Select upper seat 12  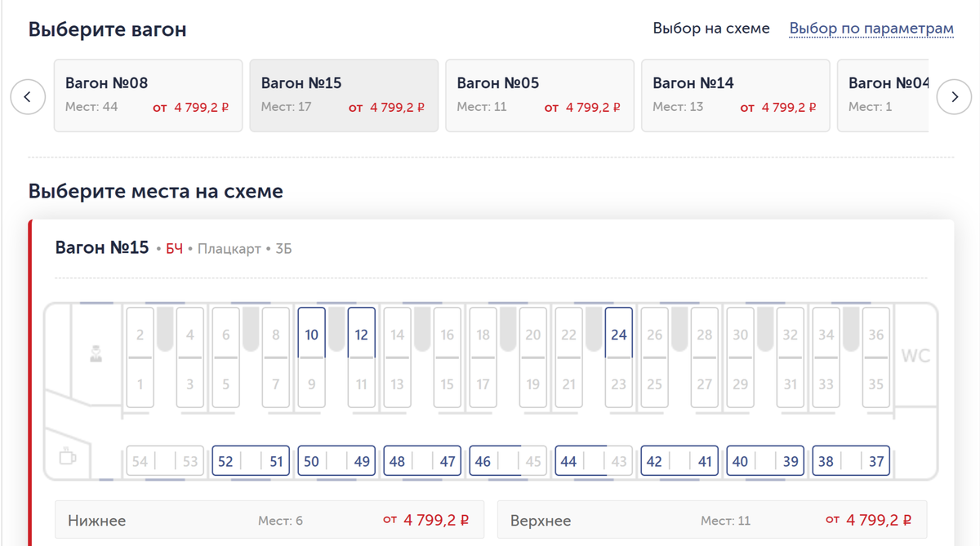tap(362, 334)
